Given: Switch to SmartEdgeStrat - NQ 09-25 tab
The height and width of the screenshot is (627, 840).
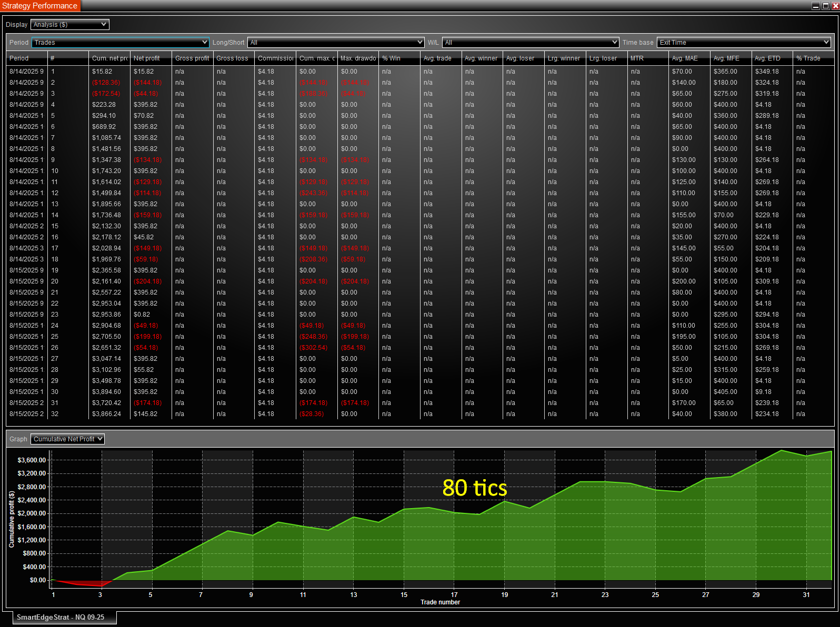Looking at the screenshot, I should point(61,617).
